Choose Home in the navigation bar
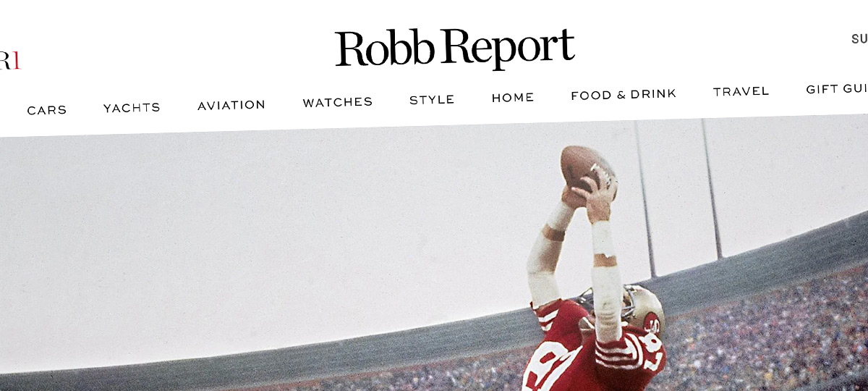868x391 pixels. pyautogui.click(x=513, y=97)
